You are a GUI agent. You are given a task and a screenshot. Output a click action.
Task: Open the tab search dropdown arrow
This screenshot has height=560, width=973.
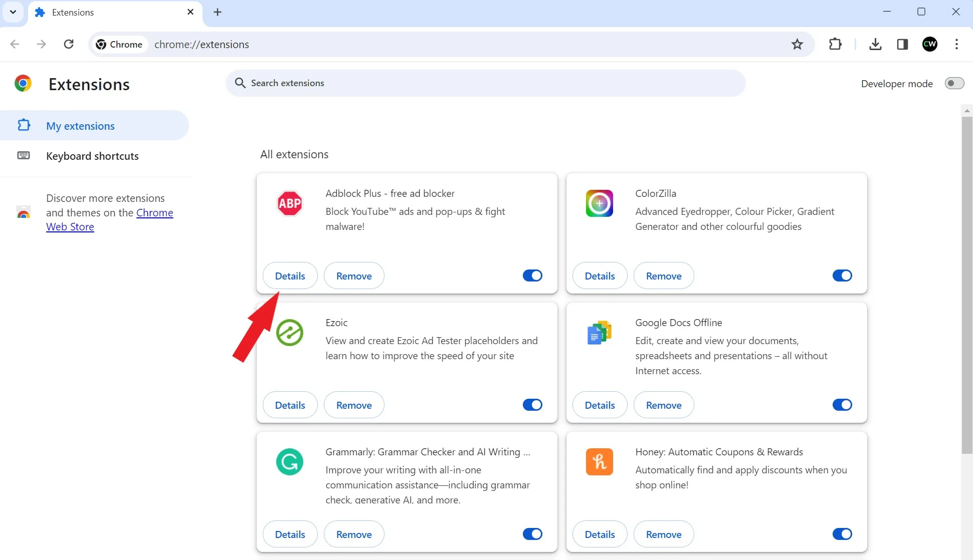13,12
